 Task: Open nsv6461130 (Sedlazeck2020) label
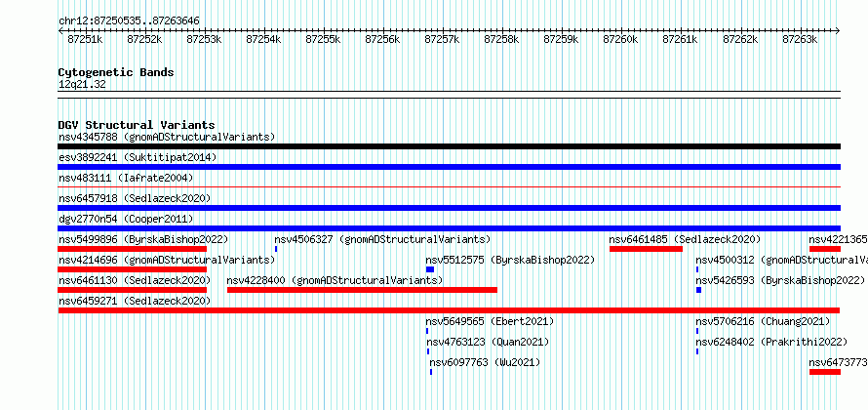coord(135,280)
